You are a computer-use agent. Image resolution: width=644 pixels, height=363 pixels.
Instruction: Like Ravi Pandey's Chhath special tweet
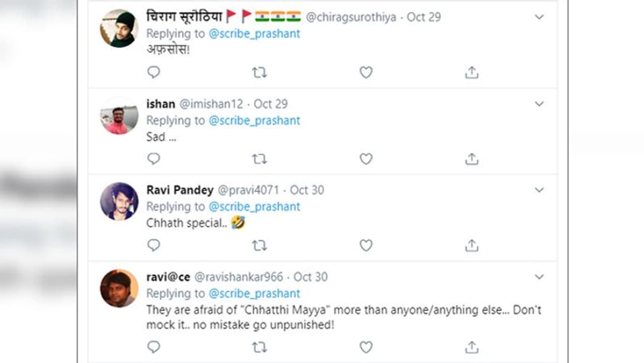point(366,245)
